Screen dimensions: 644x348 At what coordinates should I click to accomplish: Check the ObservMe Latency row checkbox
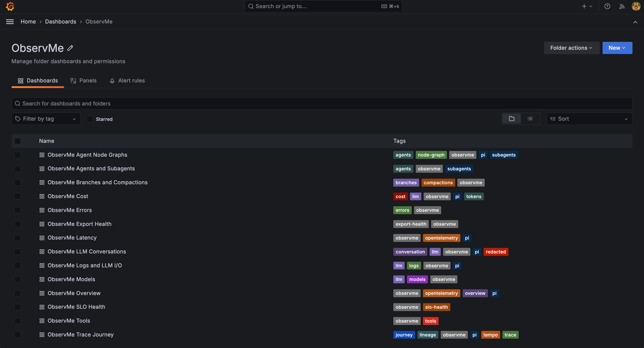coord(18,238)
